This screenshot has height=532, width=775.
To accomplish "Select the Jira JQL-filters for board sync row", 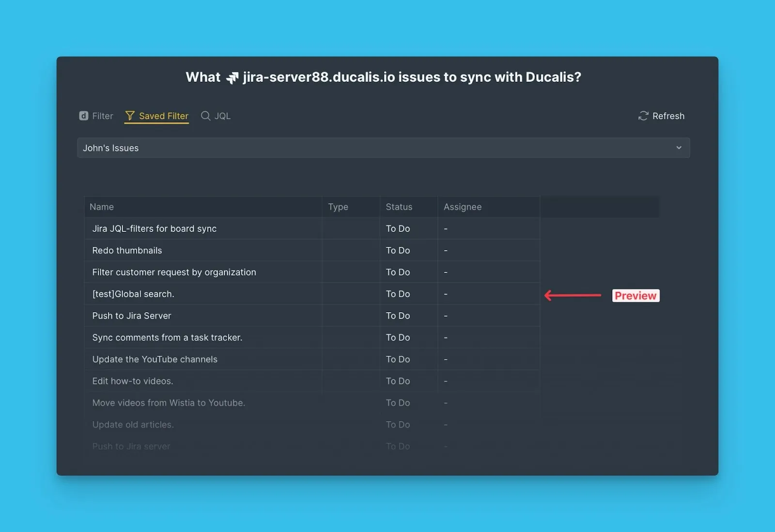I will pos(155,228).
